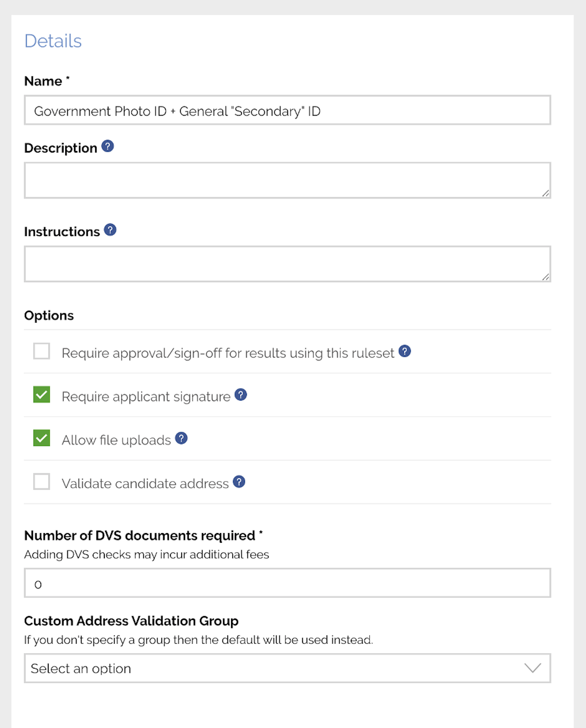Click the Instructions textarea resize handle
The image size is (586, 728).
(x=546, y=277)
